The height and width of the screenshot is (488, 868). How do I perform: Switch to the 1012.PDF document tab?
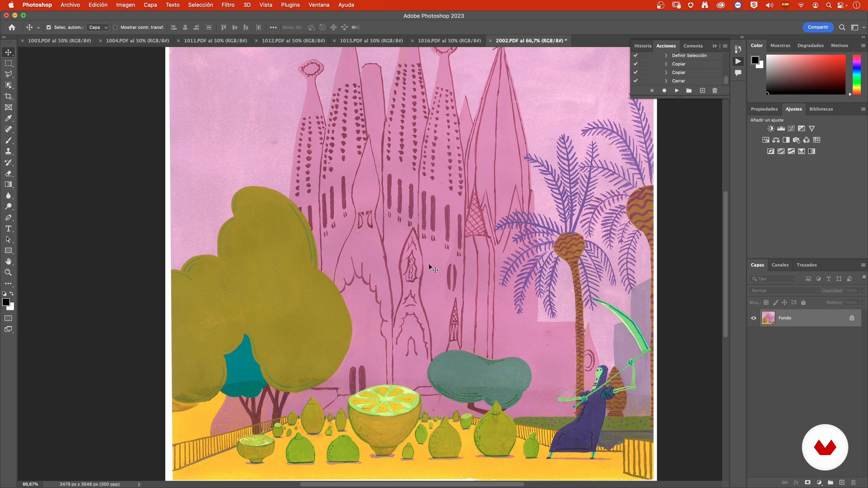click(x=293, y=40)
